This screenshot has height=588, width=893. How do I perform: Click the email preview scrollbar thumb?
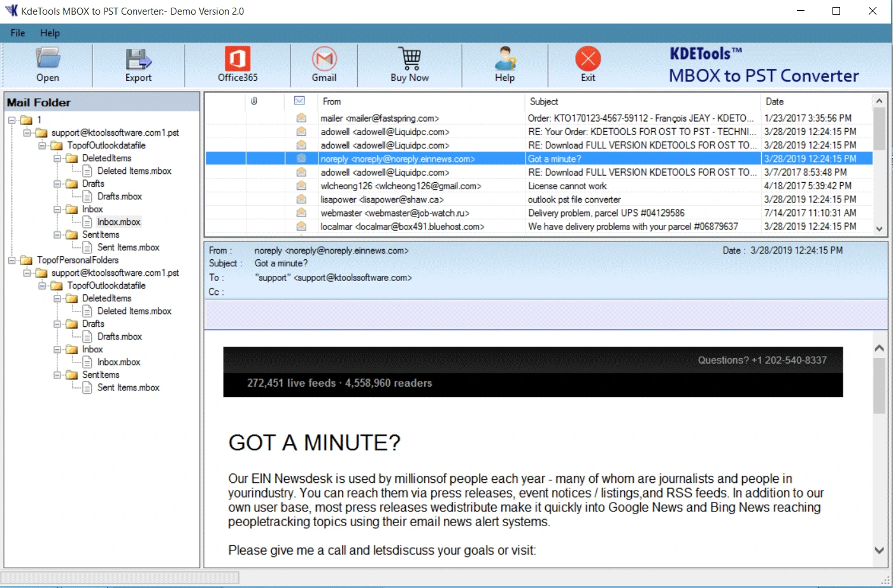click(x=880, y=386)
